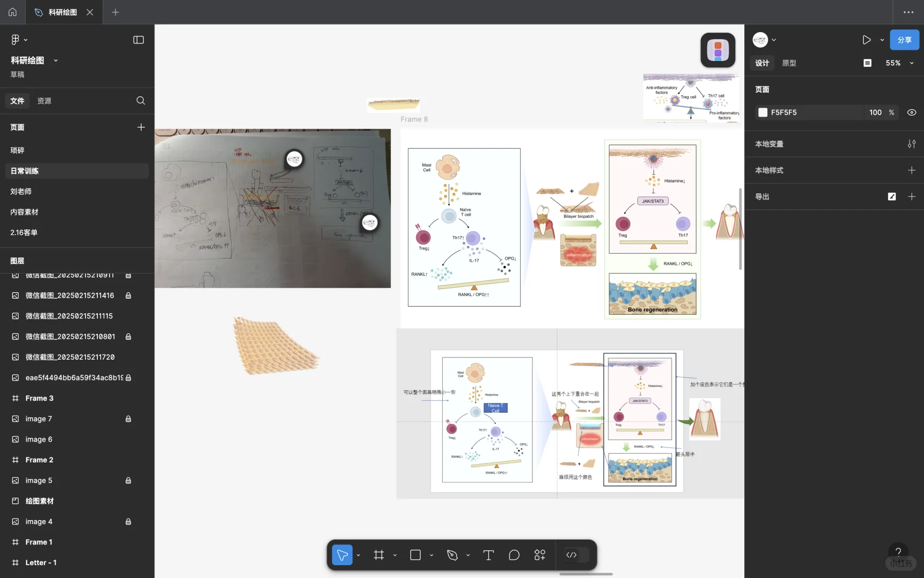Select the Pen tool
This screenshot has height=578, width=924.
tap(452, 555)
